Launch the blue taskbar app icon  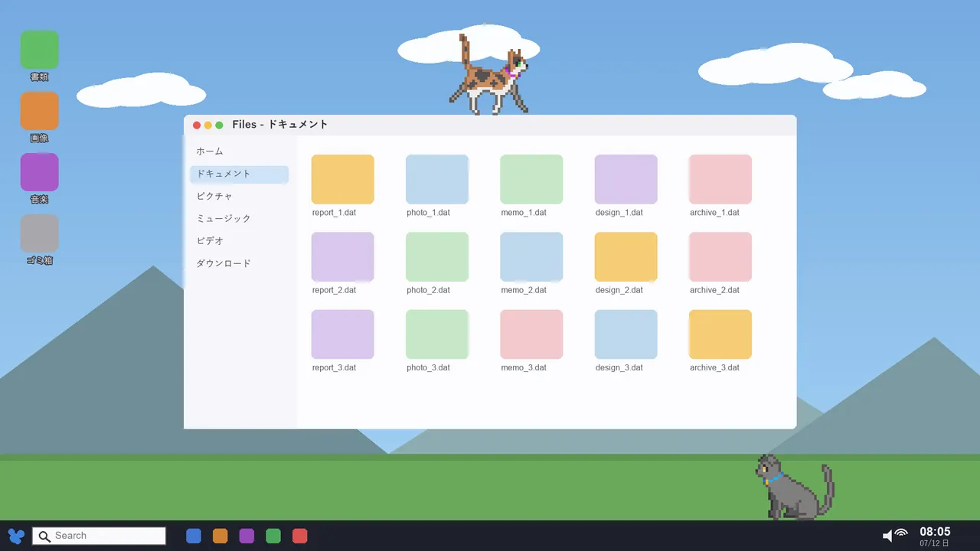pyautogui.click(x=194, y=536)
